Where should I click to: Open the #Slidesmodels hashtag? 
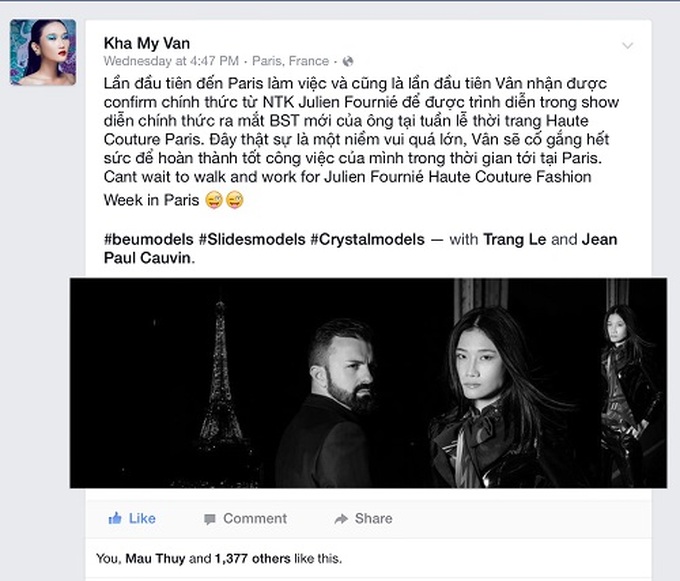pyautogui.click(x=252, y=239)
